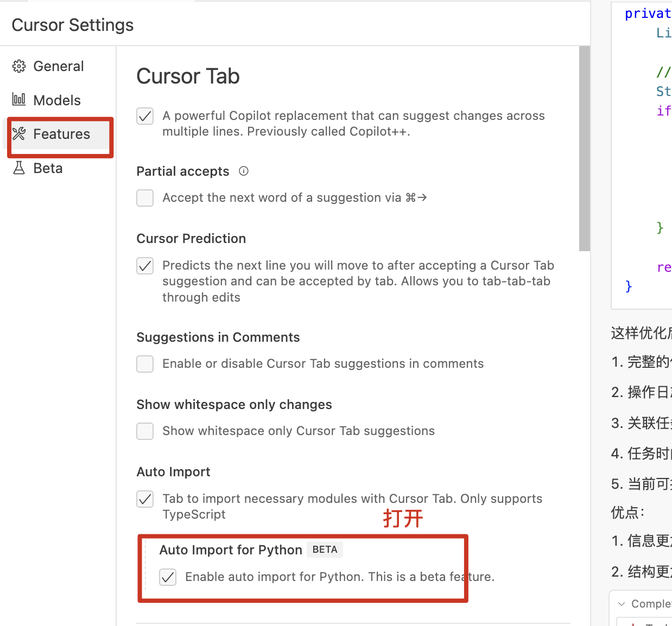Click the General gear icon
The image size is (672, 626).
tap(19, 66)
